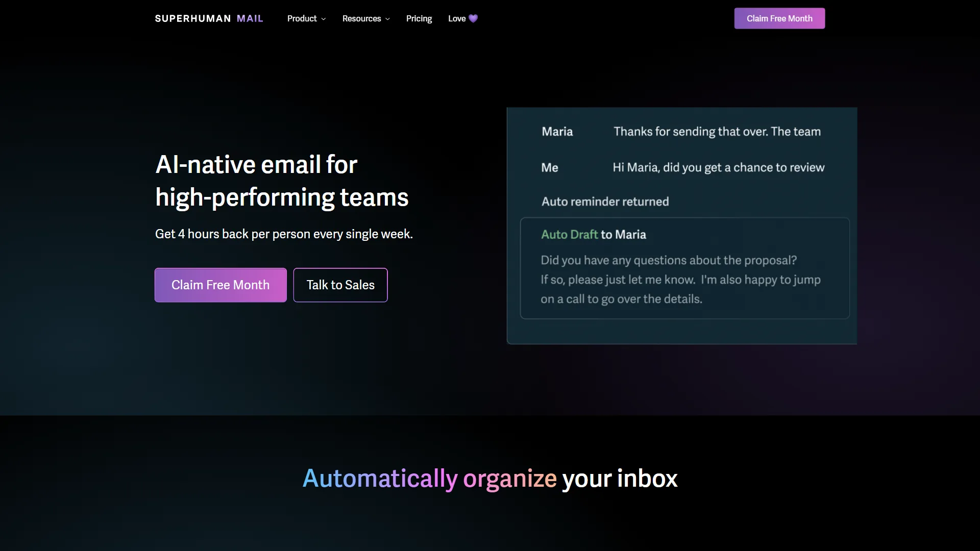The height and width of the screenshot is (551, 980).
Task: Select the 'Hi Maria, did you get a chance' row
Action: point(682,167)
